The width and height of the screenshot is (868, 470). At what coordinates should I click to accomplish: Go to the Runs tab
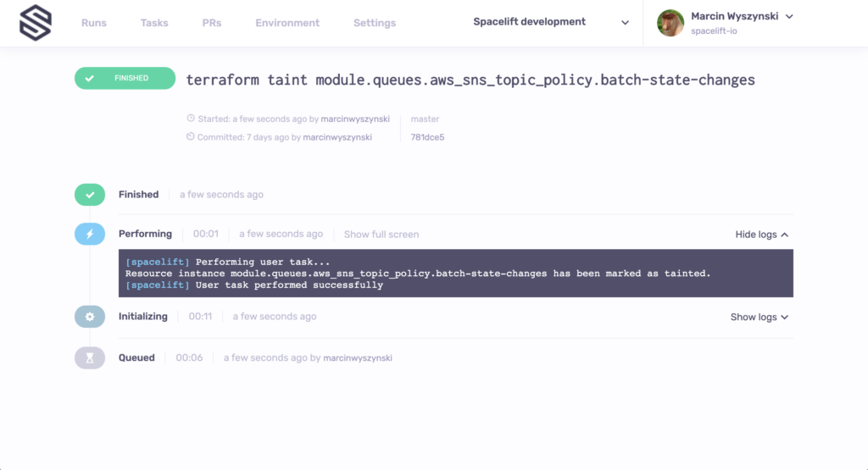(93, 23)
